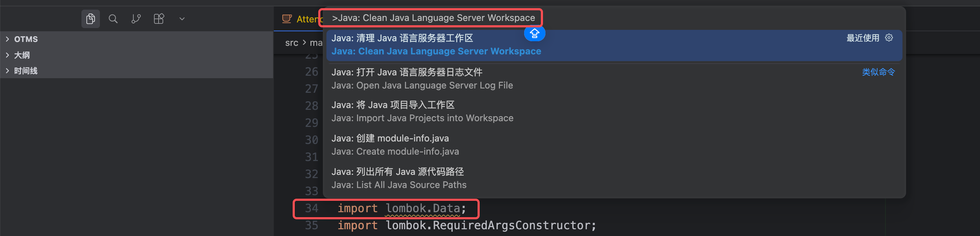Click the import lombok.Data line
The width and height of the screenshot is (980, 236).
[x=401, y=208]
